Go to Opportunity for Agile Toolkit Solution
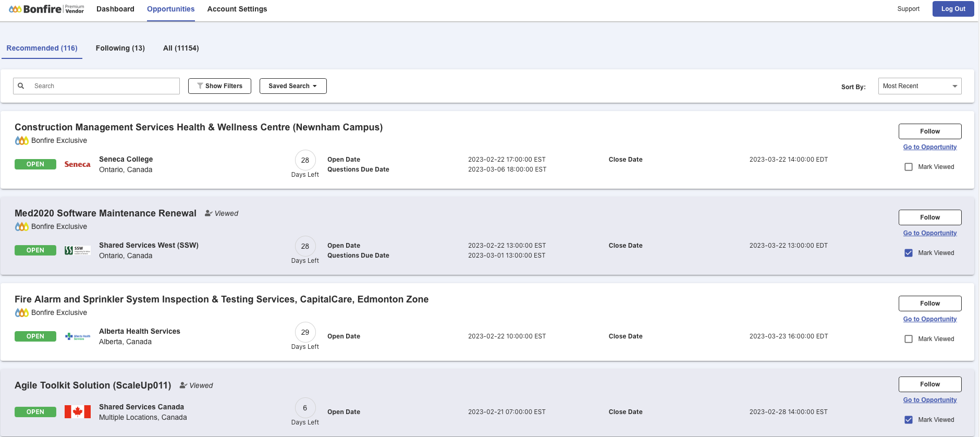 pos(930,400)
